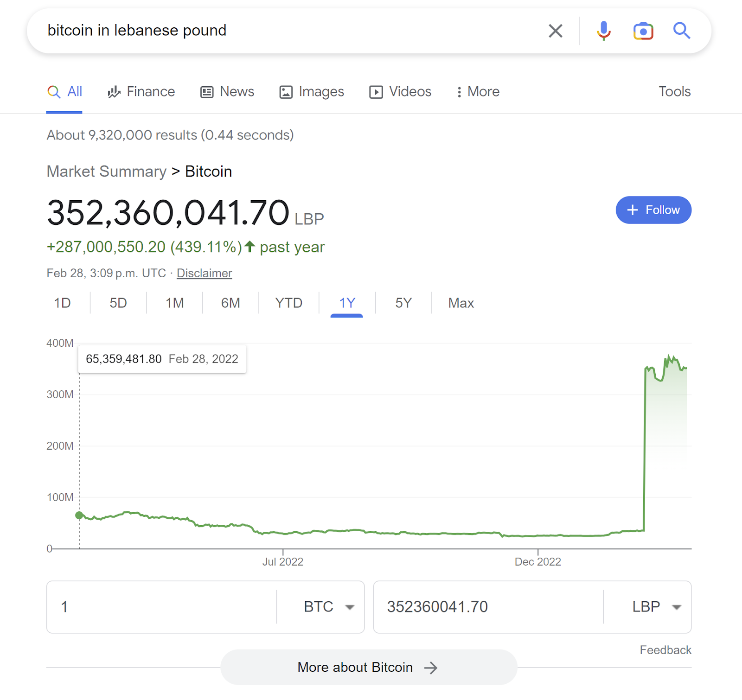The image size is (742, 700).
Task: Click the Bitcoin breadcrumb title
Action: (x=209, y=172)
